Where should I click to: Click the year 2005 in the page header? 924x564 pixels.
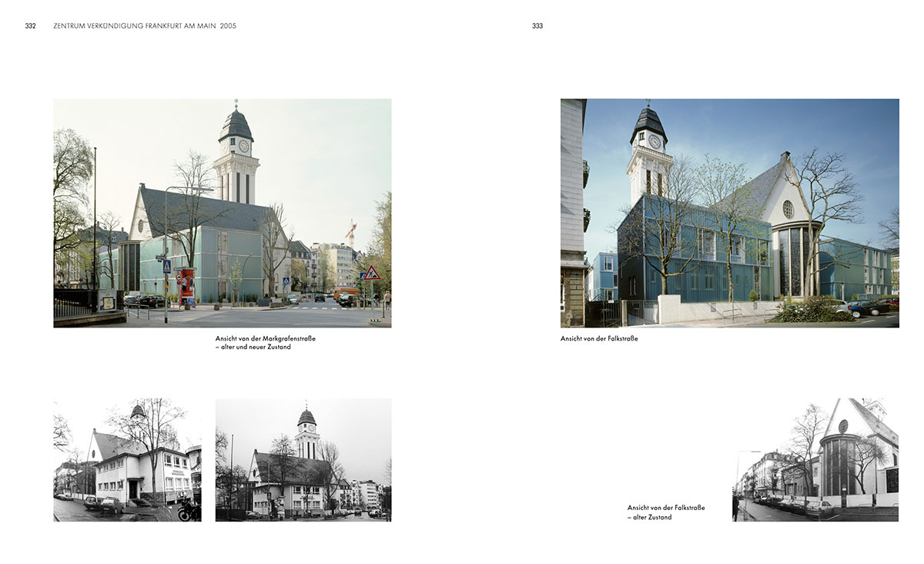228,25
